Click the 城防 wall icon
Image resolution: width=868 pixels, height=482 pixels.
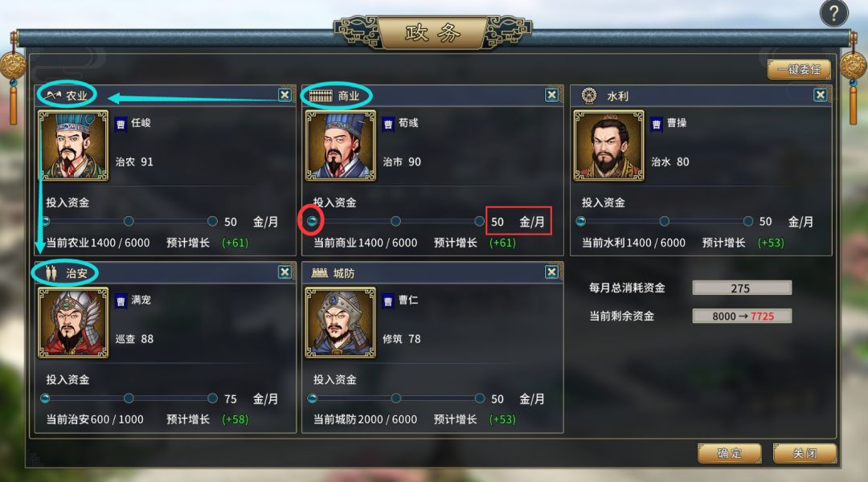tap(319, 273)
